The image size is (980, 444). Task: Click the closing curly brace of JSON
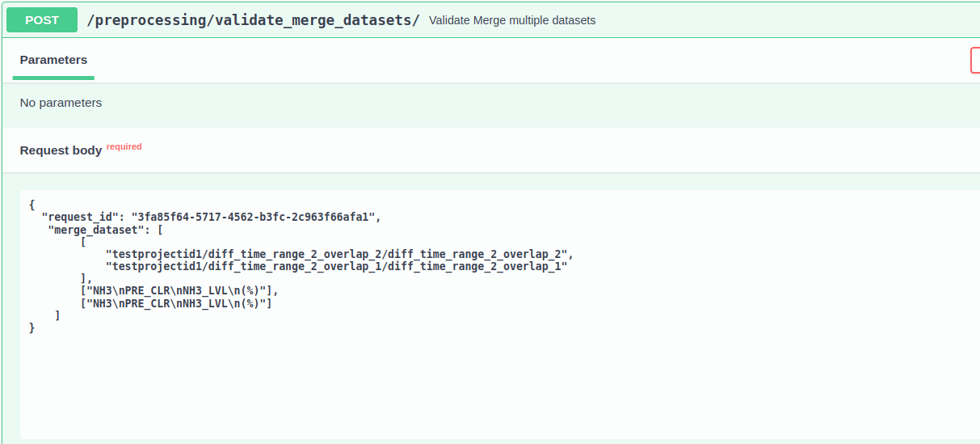pyautogui.click(x=32, y=328)
